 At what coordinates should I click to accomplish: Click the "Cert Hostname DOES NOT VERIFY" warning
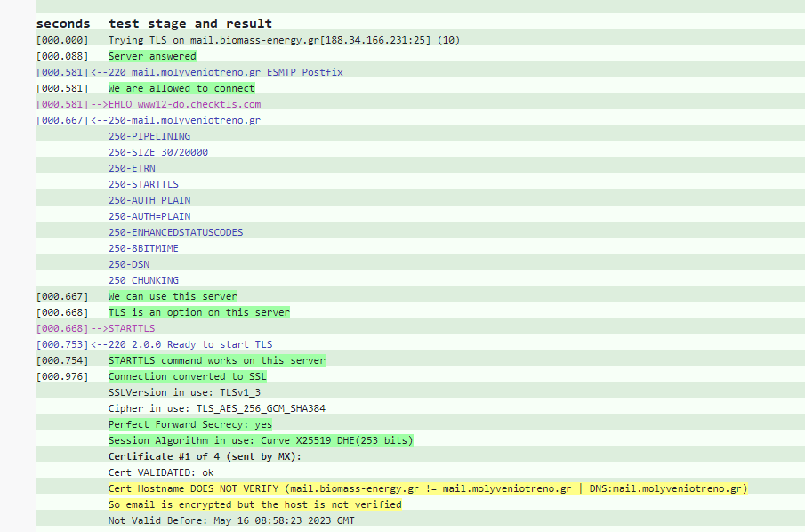pyautogui.click(x=428, y=488)
